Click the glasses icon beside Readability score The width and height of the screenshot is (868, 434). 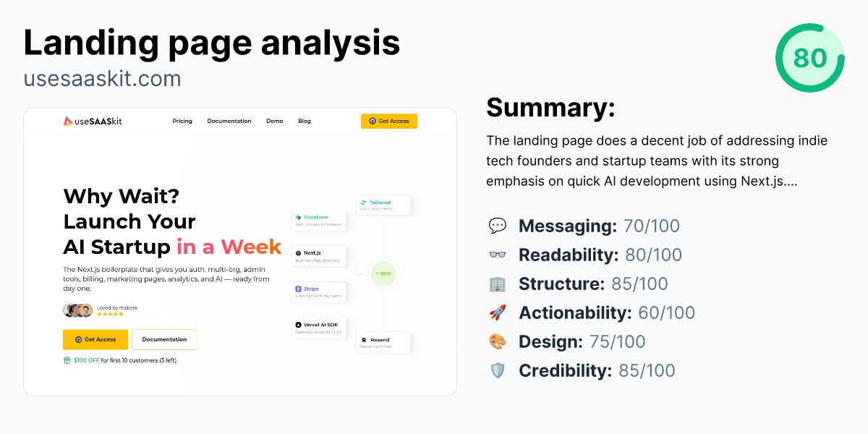coord(497,255)
